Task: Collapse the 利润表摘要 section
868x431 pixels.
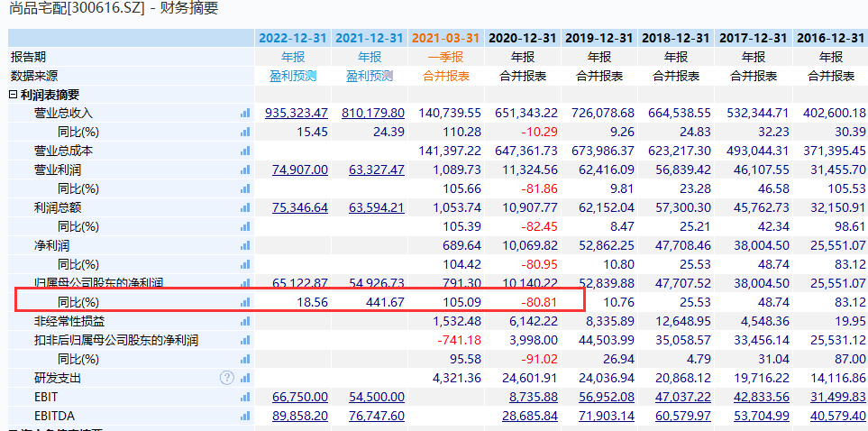Action: click(x=13, y=95)
